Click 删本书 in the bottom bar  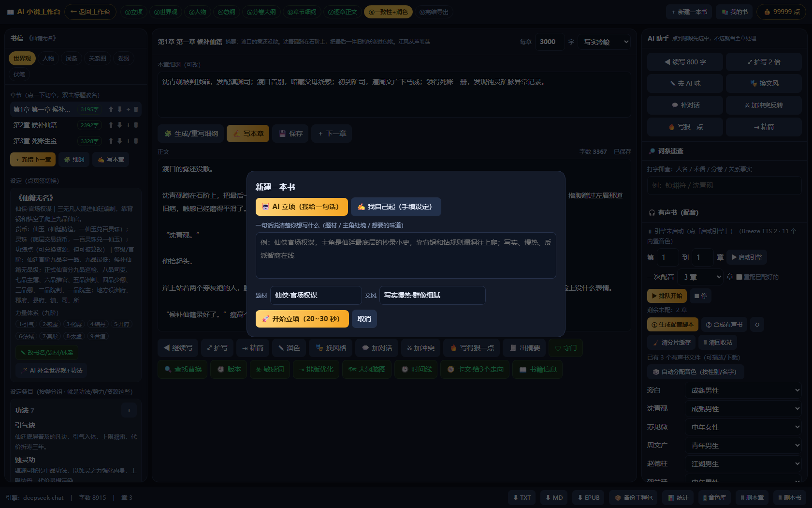click(x=790, y=497)
